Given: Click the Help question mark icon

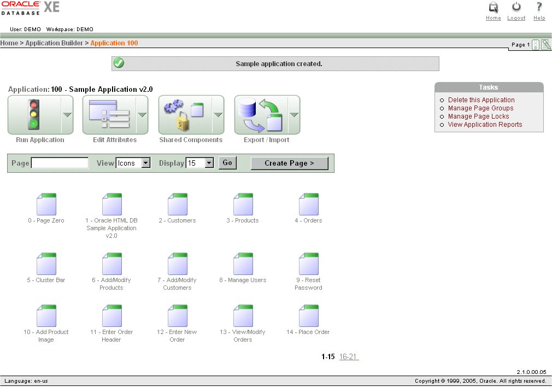Looking at the screenshot, I should point(539,7).
